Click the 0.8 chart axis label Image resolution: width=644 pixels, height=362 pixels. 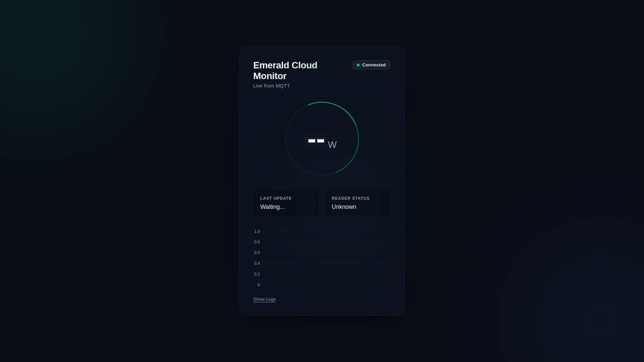[257, 242]
